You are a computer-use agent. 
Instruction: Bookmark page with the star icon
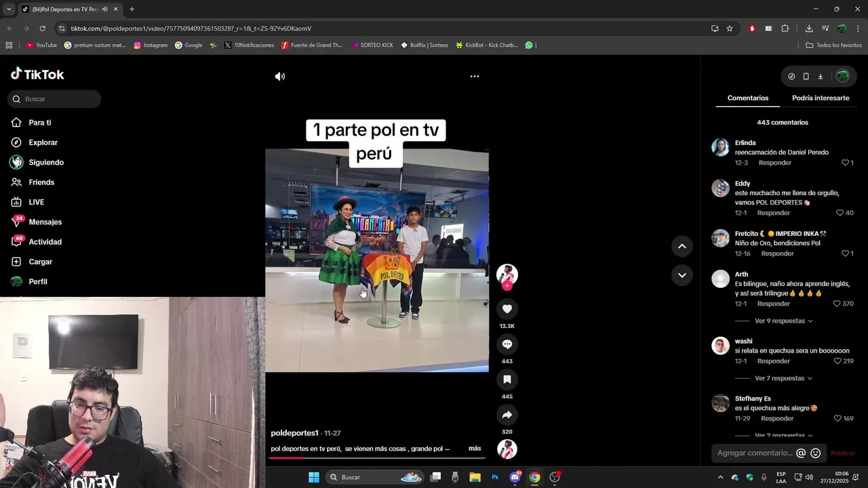click(x=730, y=28)
